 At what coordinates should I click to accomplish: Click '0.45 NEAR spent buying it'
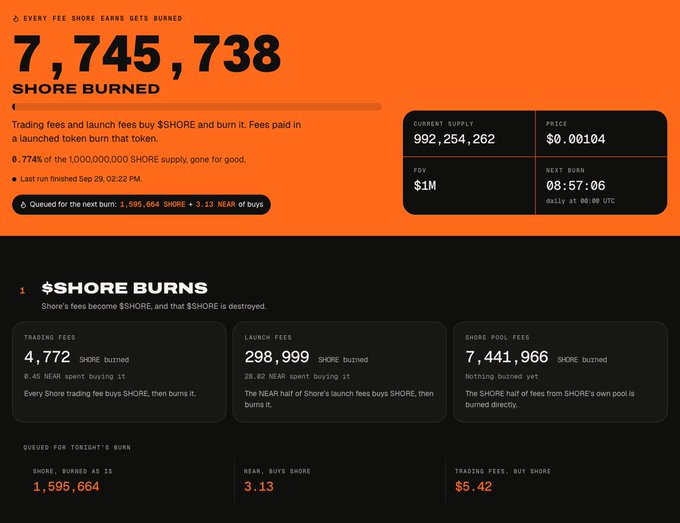pos(75,376)
